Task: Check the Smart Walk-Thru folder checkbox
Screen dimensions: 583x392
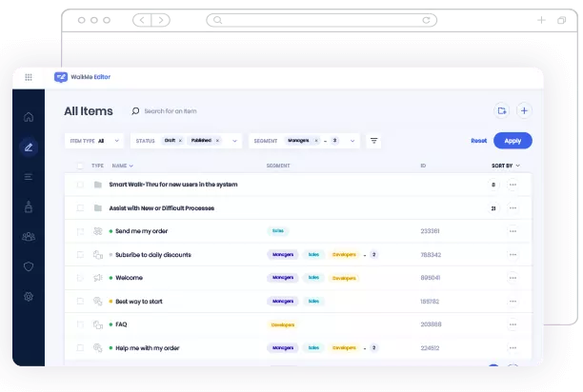Action: pyautogui.click(x=80, y=185)
